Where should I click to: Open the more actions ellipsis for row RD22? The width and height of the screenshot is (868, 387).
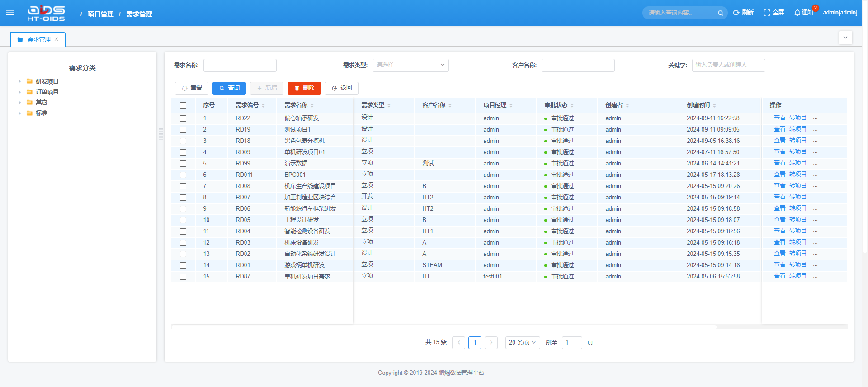coord(815,118)
